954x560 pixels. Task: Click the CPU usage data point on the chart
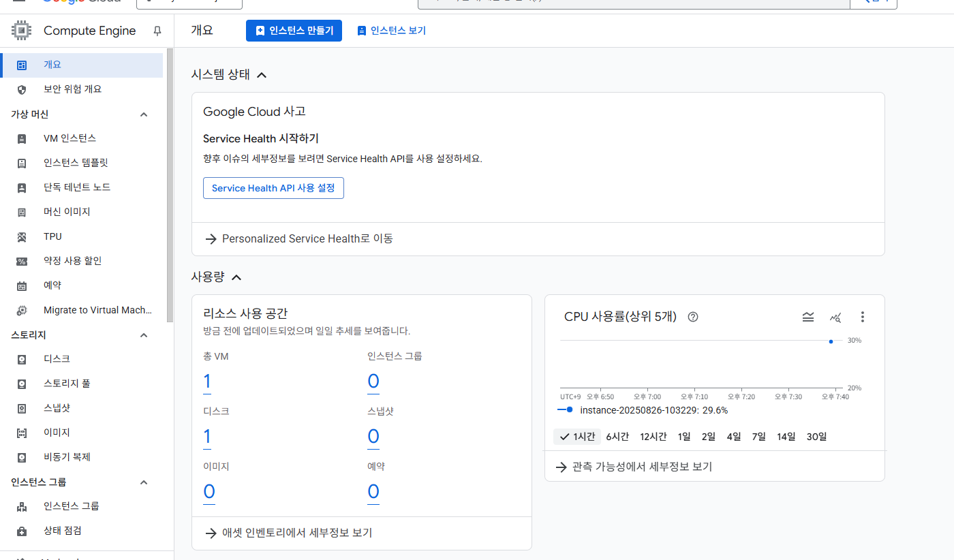pos(831,341)
